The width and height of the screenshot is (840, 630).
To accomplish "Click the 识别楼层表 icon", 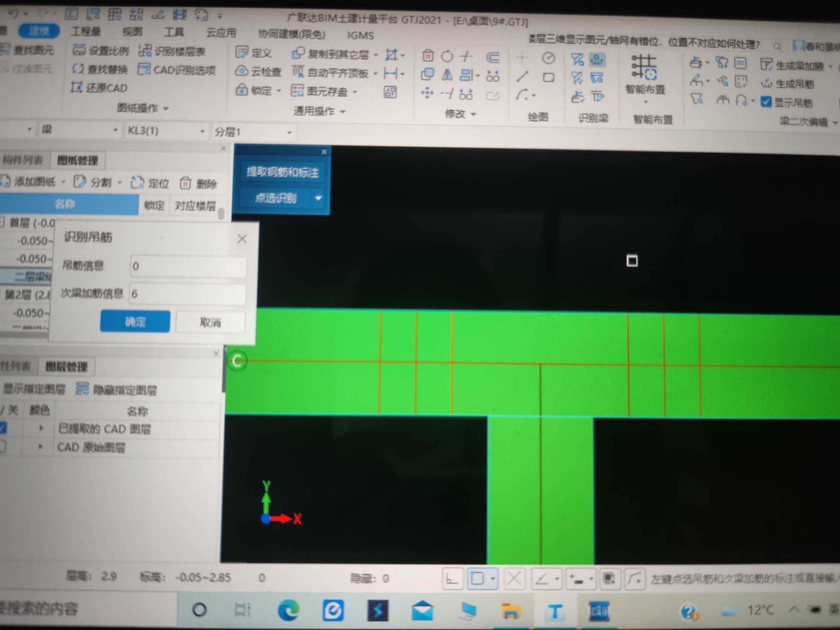I will coord(145,51).
